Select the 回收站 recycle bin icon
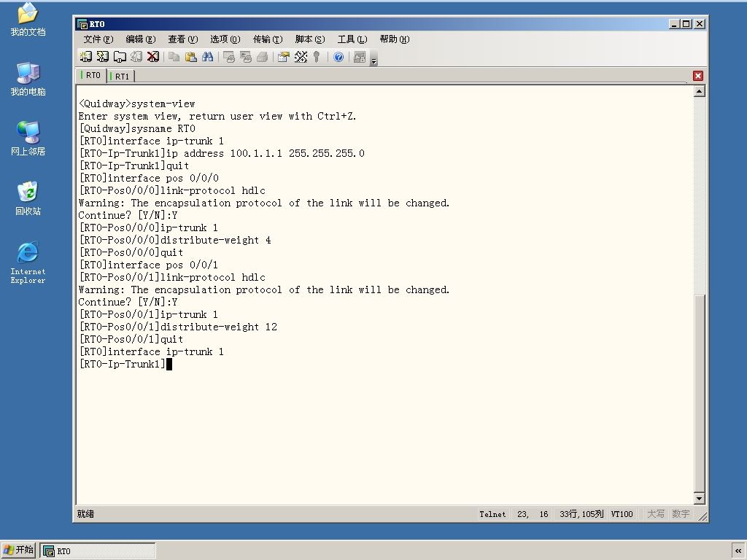This screenshot has width=747, height=560. [x=28, y=198]
